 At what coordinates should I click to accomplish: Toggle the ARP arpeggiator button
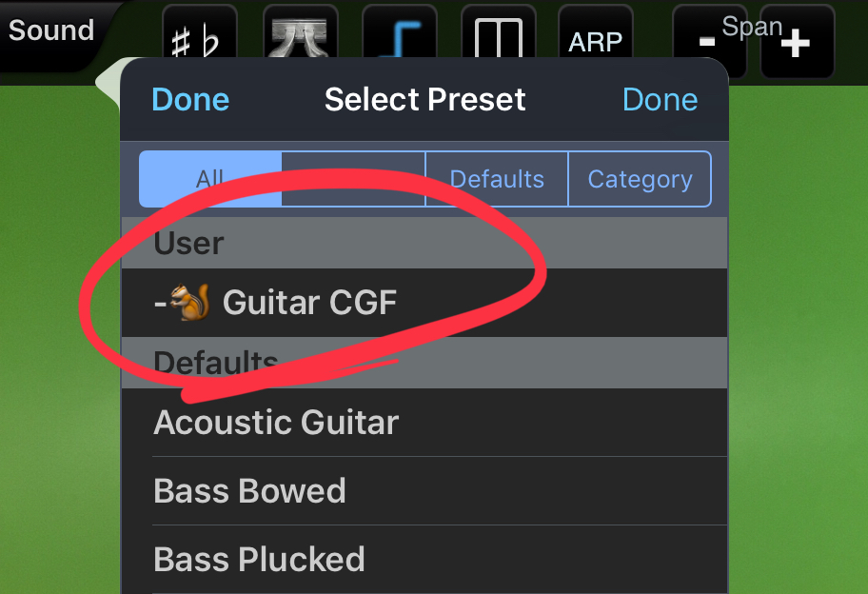(x=596, y=34)
